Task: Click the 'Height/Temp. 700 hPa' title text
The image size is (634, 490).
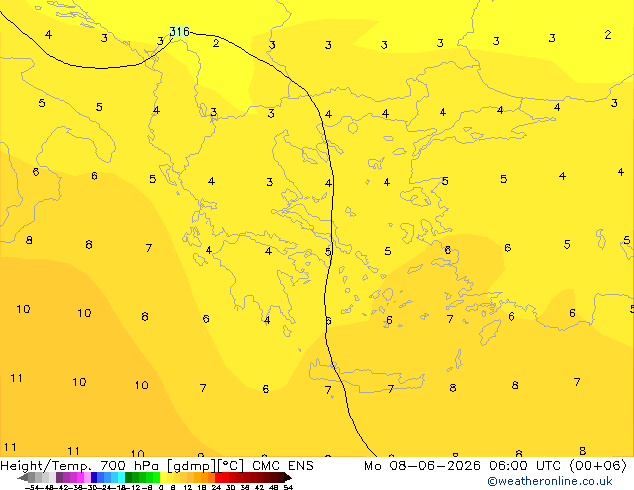Action: click(80, 466)
